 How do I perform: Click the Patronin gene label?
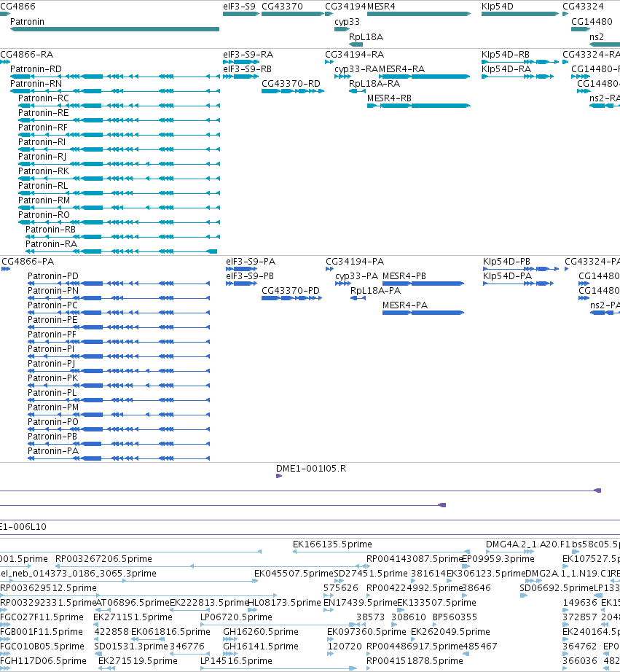coord(27,21)
